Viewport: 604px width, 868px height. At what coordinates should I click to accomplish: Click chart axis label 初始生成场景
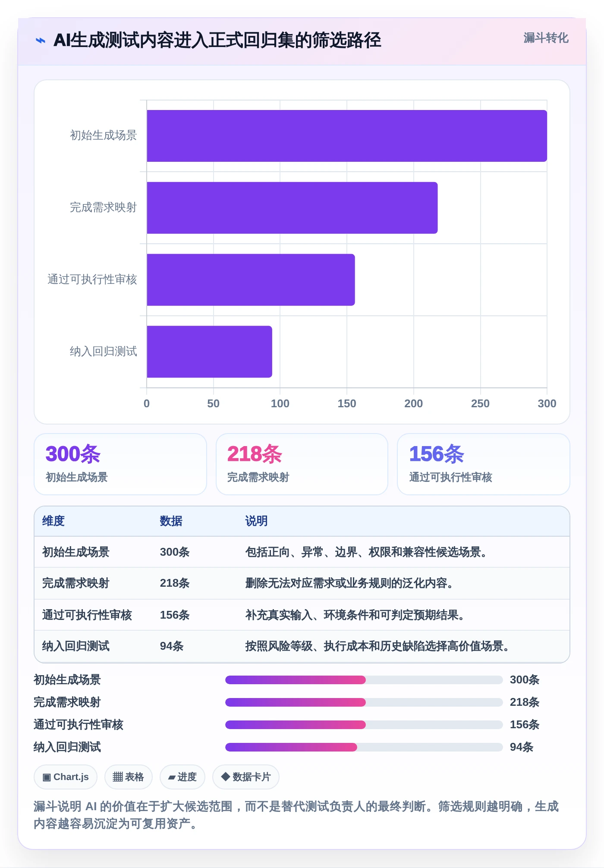pos(104,135)
